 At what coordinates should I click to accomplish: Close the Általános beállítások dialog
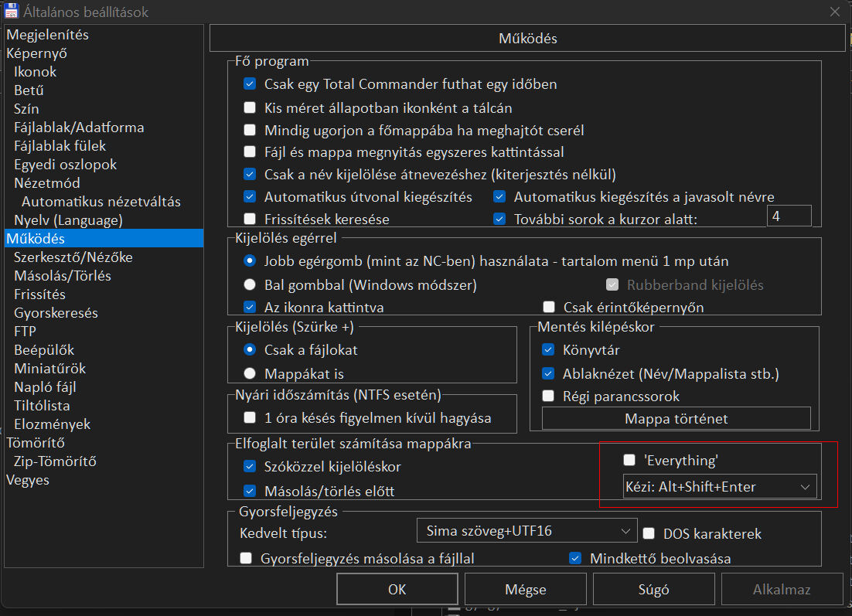click(x=834, y=12)
